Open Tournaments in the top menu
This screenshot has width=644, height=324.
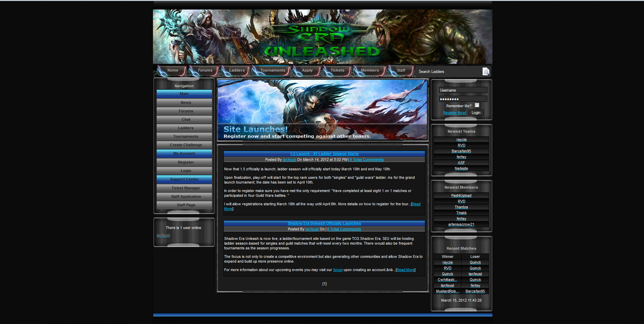(x=273, y=71)
